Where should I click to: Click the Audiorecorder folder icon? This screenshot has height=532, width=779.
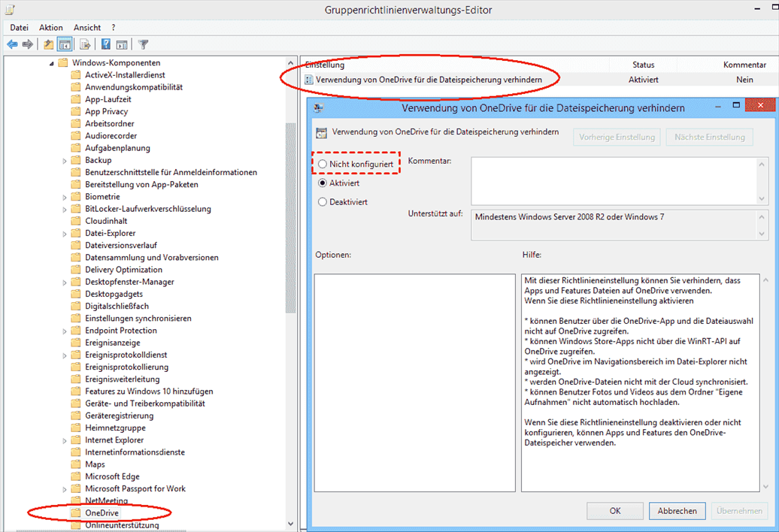75,136
